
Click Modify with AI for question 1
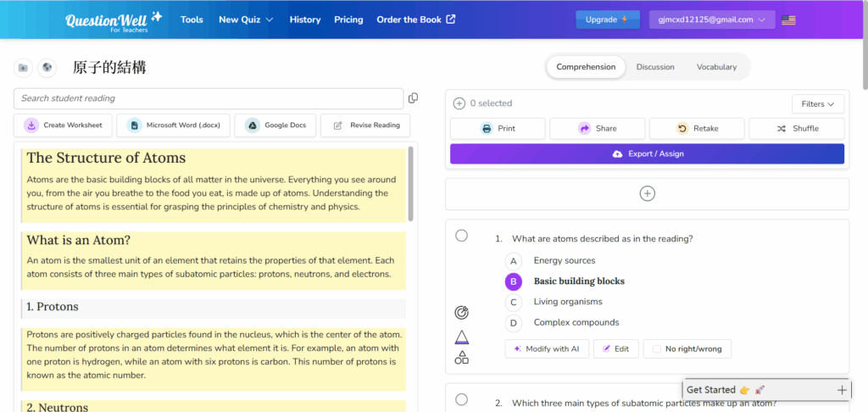(547, 349)
